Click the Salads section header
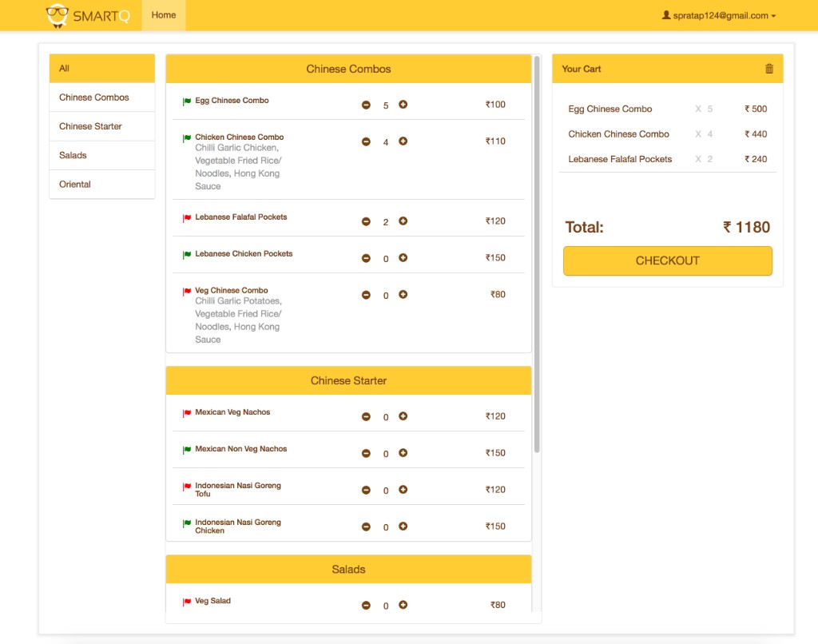This screenshot has width=818, height=644. [348, 570]
